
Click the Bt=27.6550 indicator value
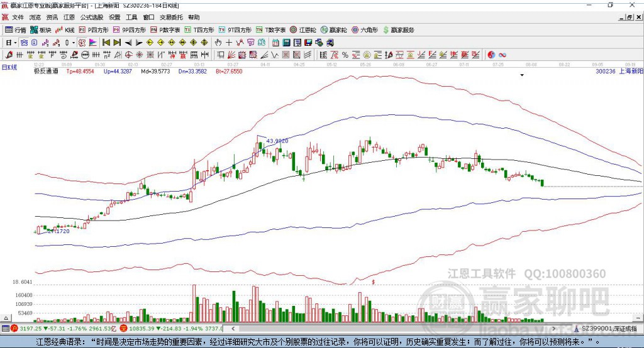coord(229,71)
